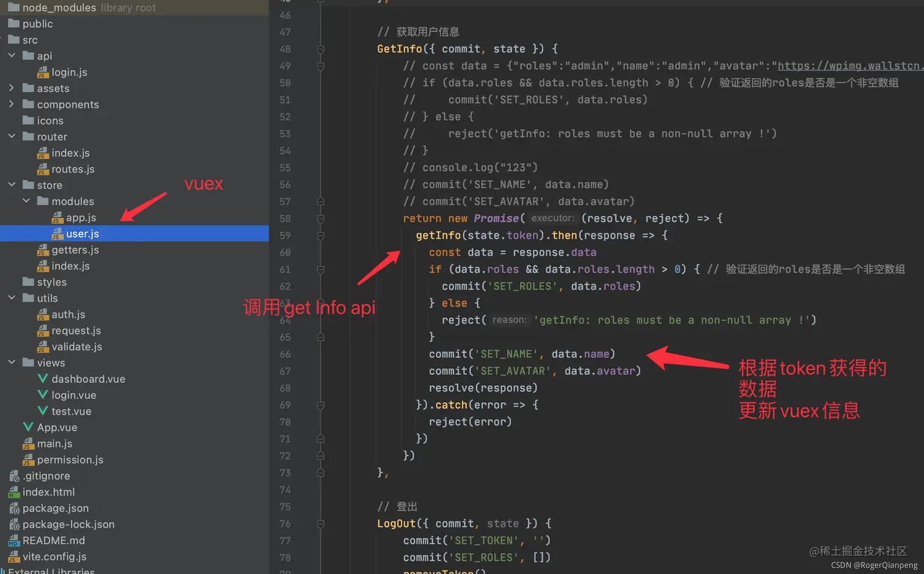924x574 pixels.
Task: Click the login.js file icon
Action: [x=43, y=72]
